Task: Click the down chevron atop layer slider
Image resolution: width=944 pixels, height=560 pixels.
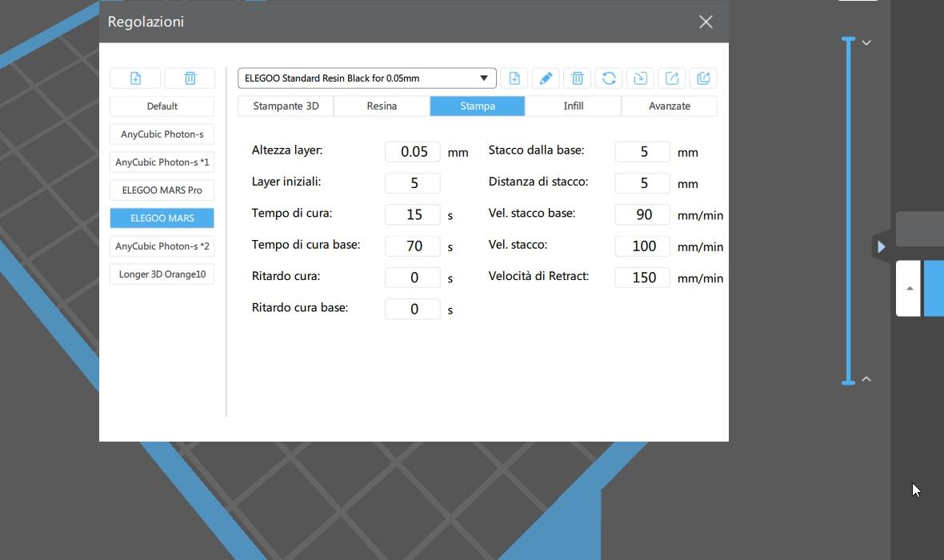Action: tap(866, 42)
